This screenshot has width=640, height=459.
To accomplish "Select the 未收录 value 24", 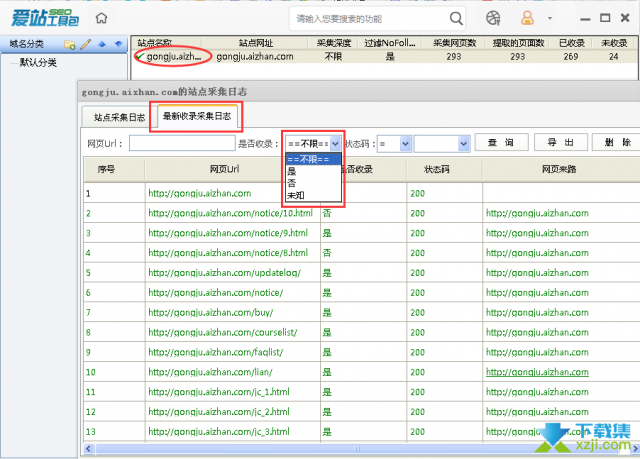I will tap(613, 56).
